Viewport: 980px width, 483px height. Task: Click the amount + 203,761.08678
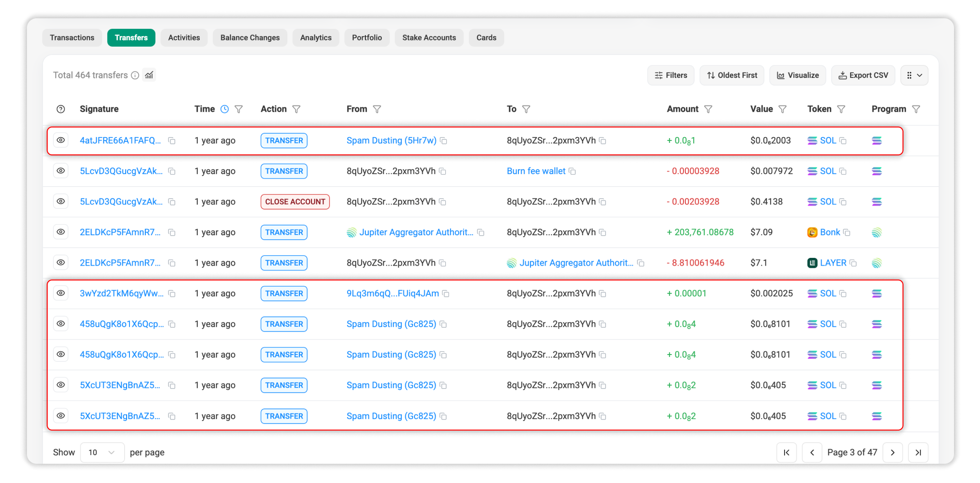700,232
